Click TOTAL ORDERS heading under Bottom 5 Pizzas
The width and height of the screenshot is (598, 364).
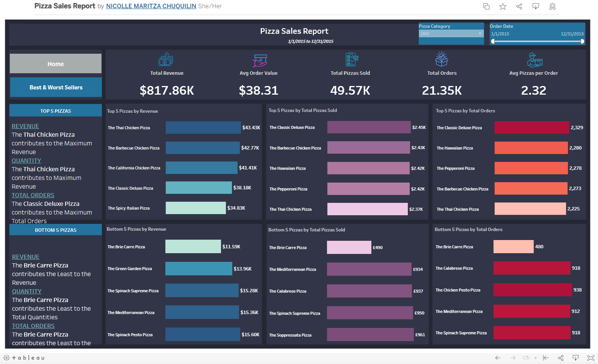point(33,326)
